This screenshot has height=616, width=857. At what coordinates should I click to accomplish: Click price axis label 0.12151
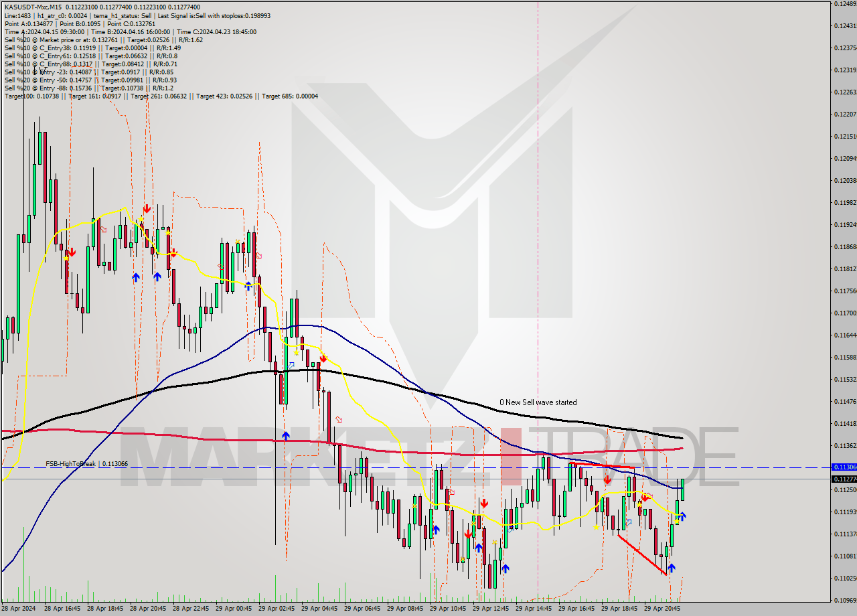tap(844, 136)
